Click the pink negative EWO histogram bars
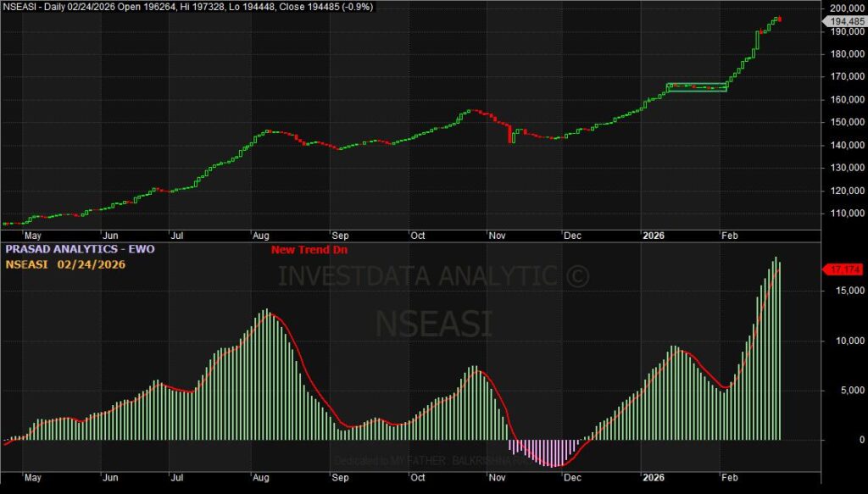Image resolution: width=868 pixels, height=494 pixels. (542, 452)
